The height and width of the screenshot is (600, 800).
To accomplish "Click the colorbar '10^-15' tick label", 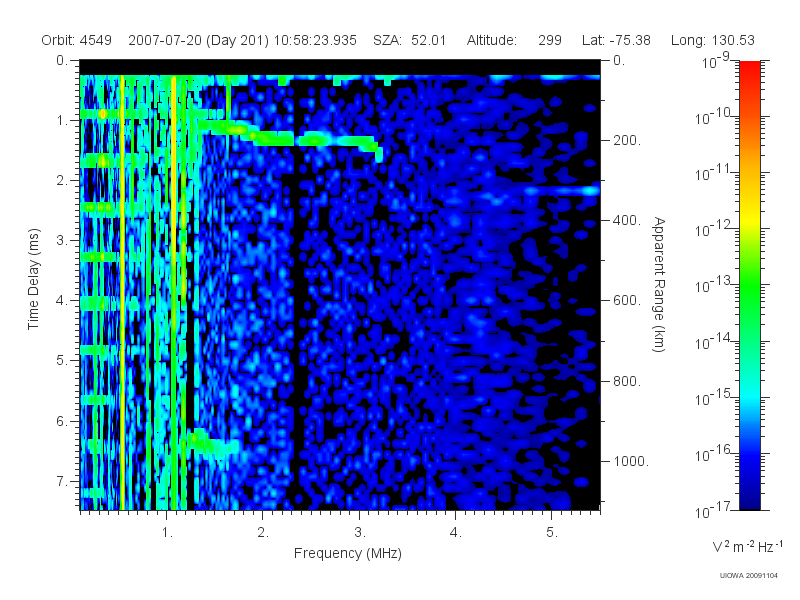I will pos(712,397).
